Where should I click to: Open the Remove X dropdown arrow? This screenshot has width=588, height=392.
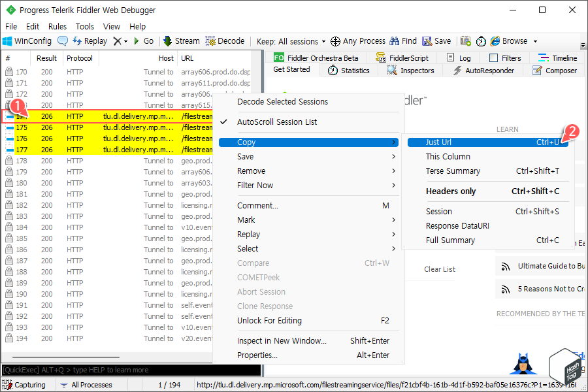point(125,41)
